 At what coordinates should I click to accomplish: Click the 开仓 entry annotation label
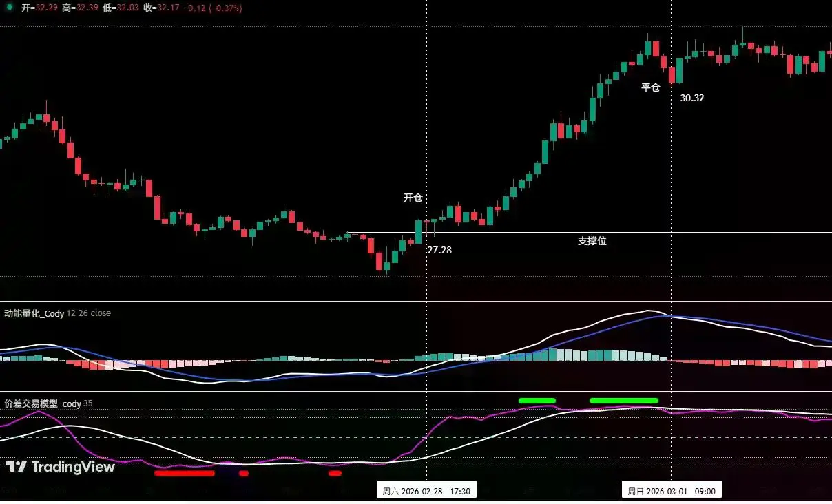click(x=413, y=198)
